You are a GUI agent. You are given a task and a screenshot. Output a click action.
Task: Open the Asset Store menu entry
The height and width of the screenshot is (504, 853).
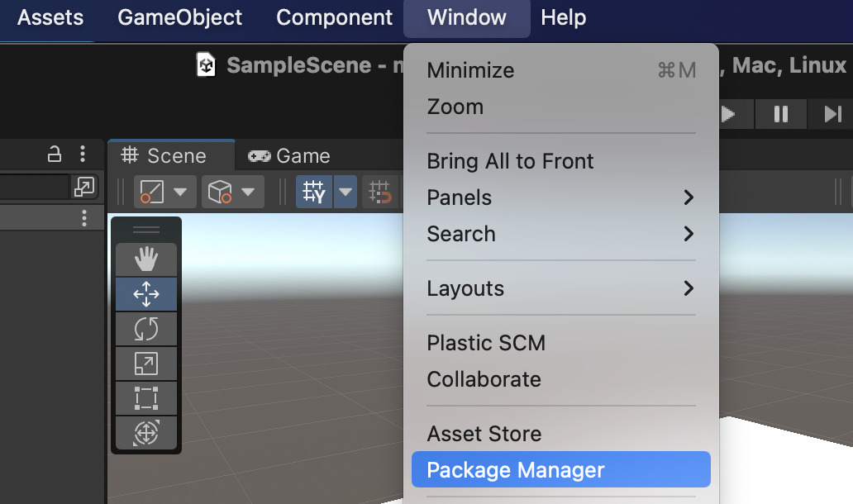pyautogui.click(x=484, y=434)
